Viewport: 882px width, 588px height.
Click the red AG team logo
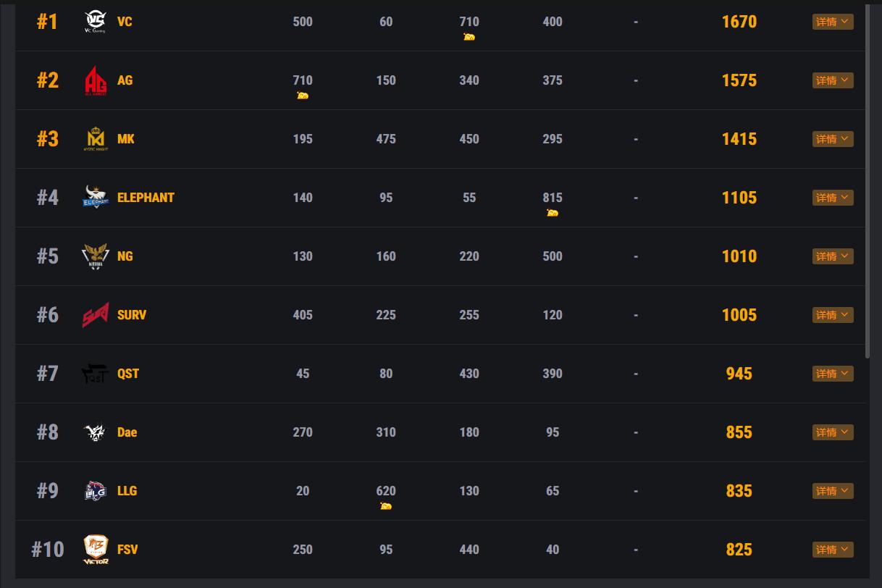pos(95,80)
